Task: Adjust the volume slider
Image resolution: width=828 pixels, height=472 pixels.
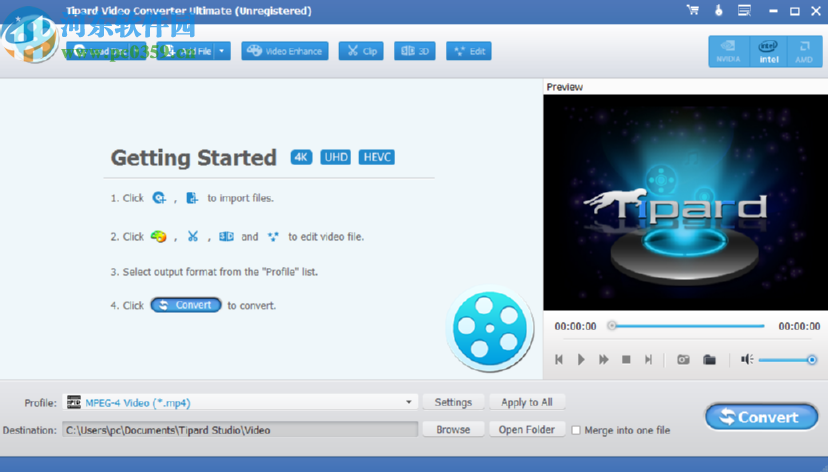Action: coord(788,360)
